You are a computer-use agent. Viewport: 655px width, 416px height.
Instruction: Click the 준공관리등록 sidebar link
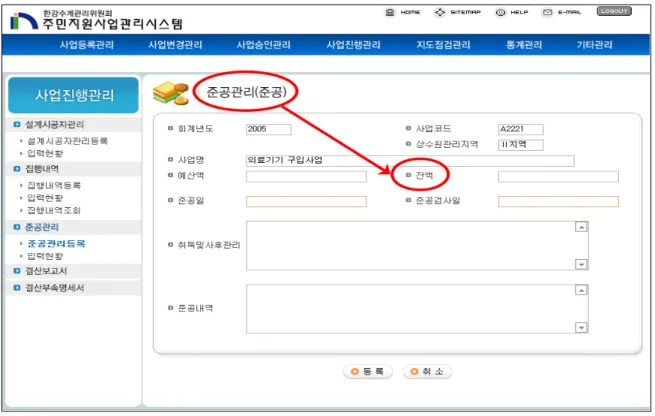[56, 244]
